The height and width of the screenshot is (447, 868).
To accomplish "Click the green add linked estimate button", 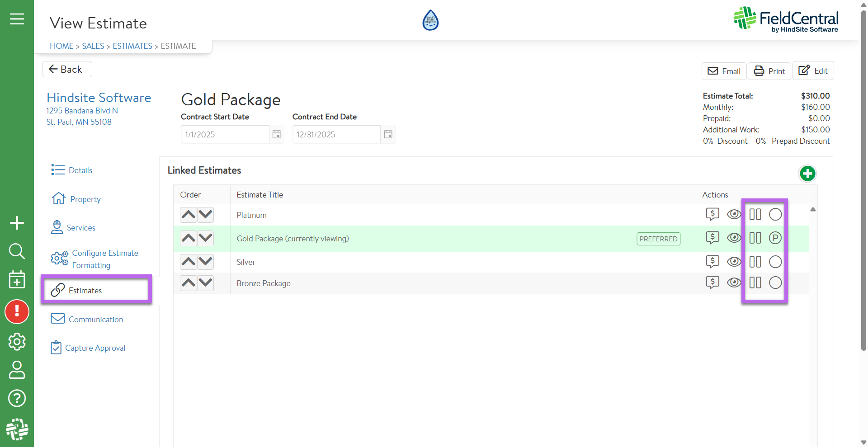I will pos(807,174).
